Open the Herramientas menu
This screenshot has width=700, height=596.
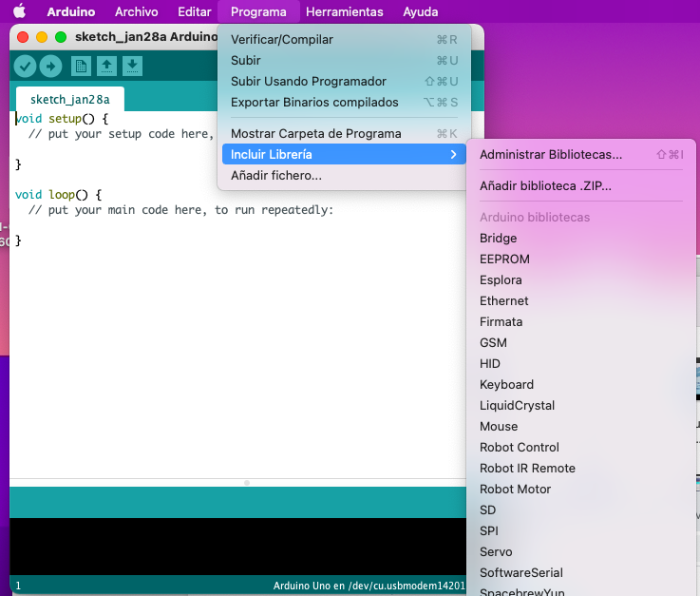[344, 11]
